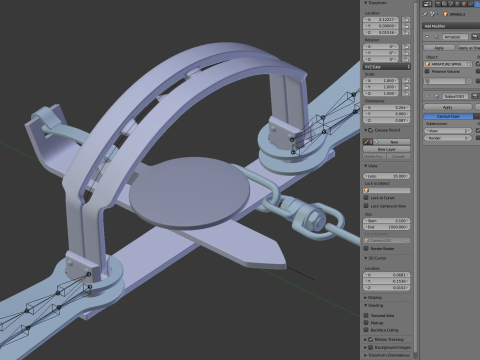
Task: Open the Render Layers properties tab icon
Action: 444,4
